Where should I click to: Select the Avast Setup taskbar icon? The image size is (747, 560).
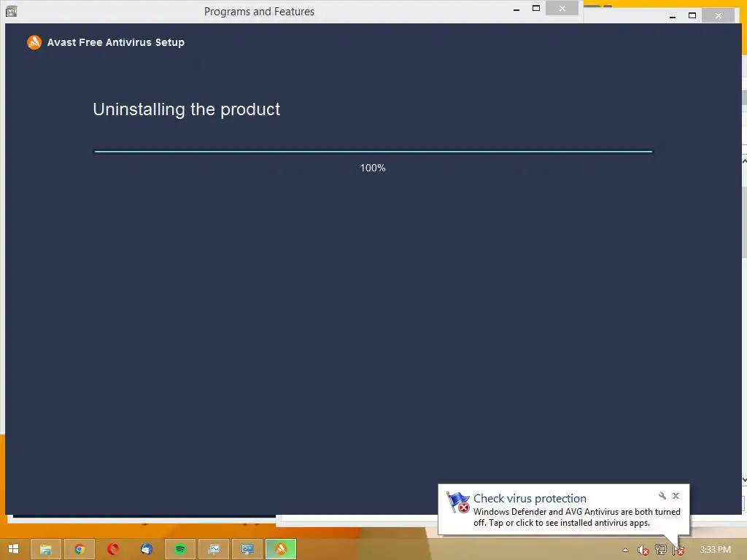281,550
